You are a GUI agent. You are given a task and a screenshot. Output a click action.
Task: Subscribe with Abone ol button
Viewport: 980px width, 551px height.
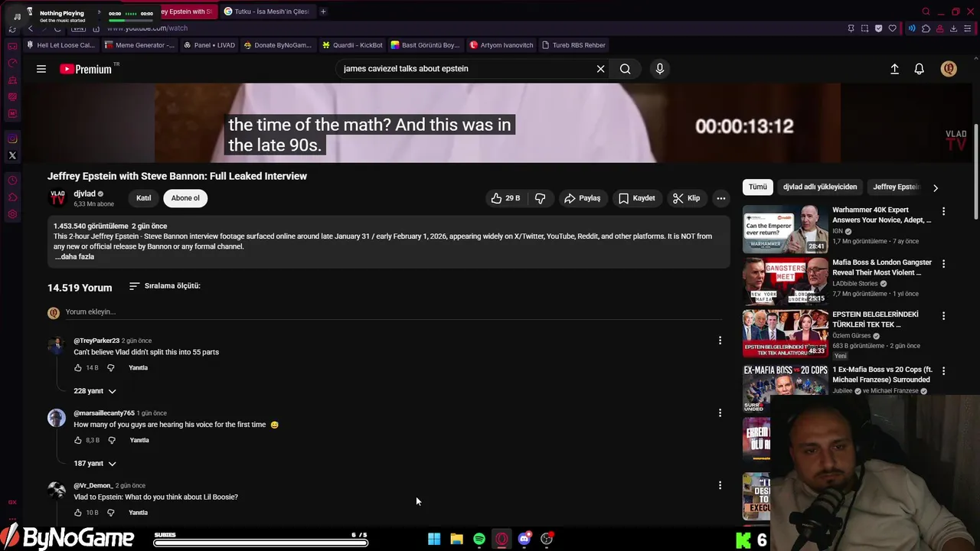185,198
